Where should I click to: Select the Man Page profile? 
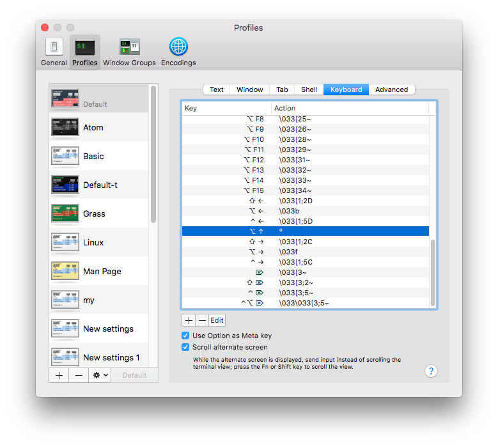pos(99,271)
